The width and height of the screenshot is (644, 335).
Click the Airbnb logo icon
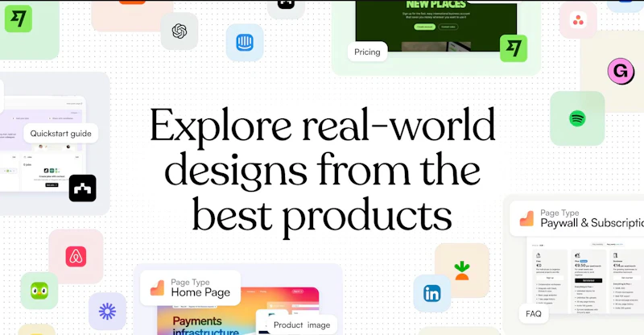pos(76,257)
